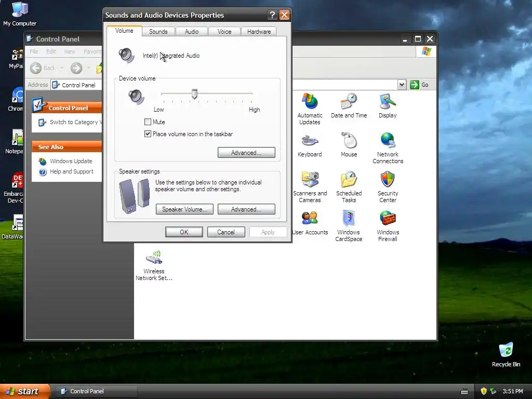This screenshot has width=532, height=399.
Task: Open the User Accounts icon
Action: pos(310,223)
